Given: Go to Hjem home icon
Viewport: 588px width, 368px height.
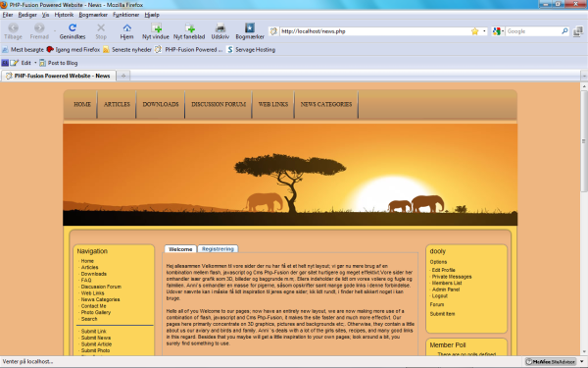Looking at the screenshot, I should point(126,31).
